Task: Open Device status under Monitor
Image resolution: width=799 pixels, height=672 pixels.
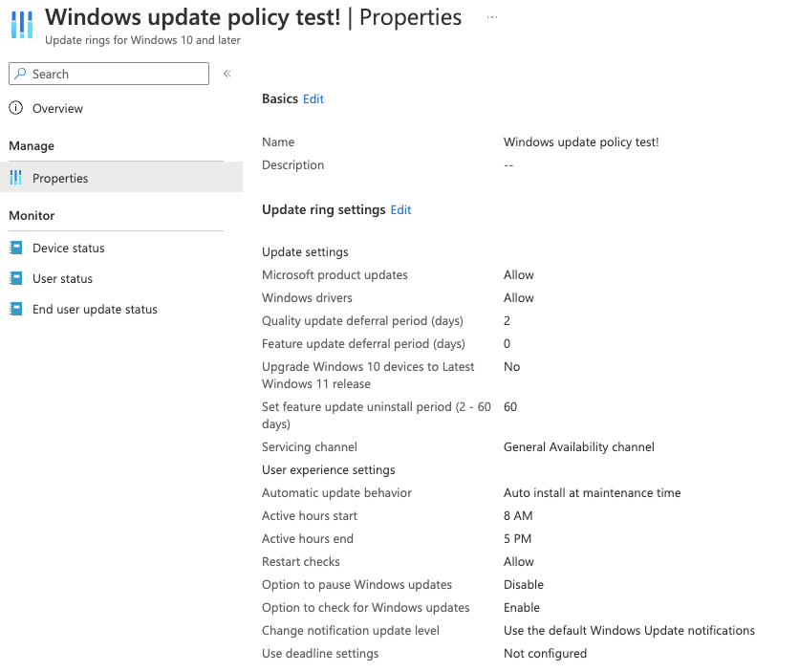Action: point(68,249)
